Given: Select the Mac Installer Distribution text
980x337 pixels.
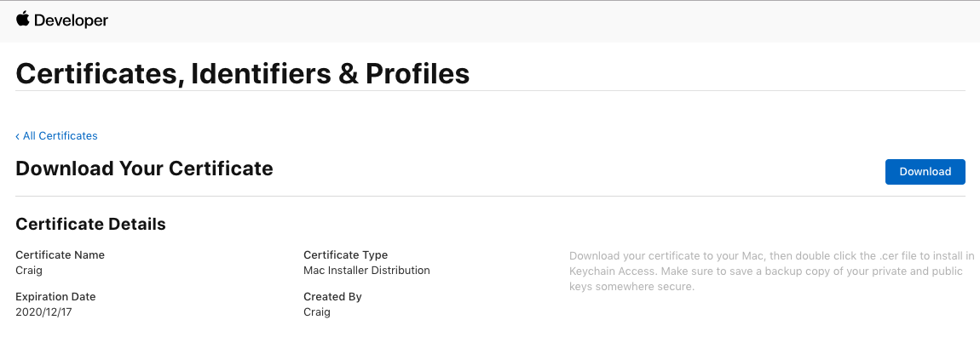Looking at the screenshot, I should pyautogui.click(x=367, y=271).
